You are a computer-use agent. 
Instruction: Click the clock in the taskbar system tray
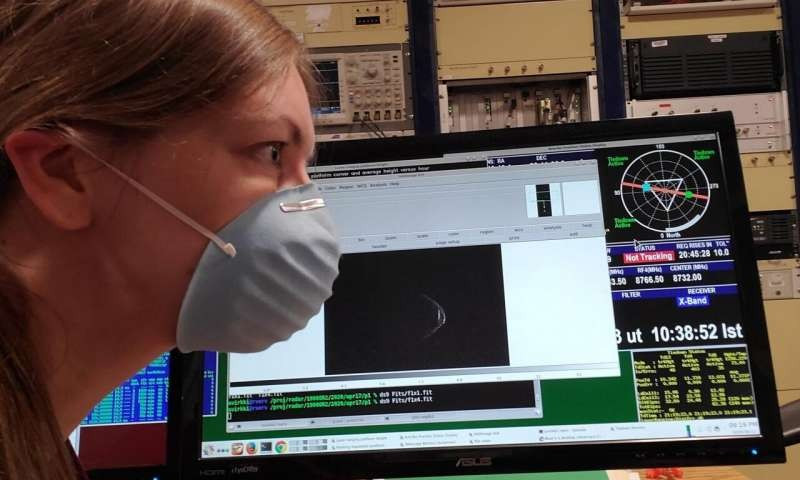coord(742,426)
